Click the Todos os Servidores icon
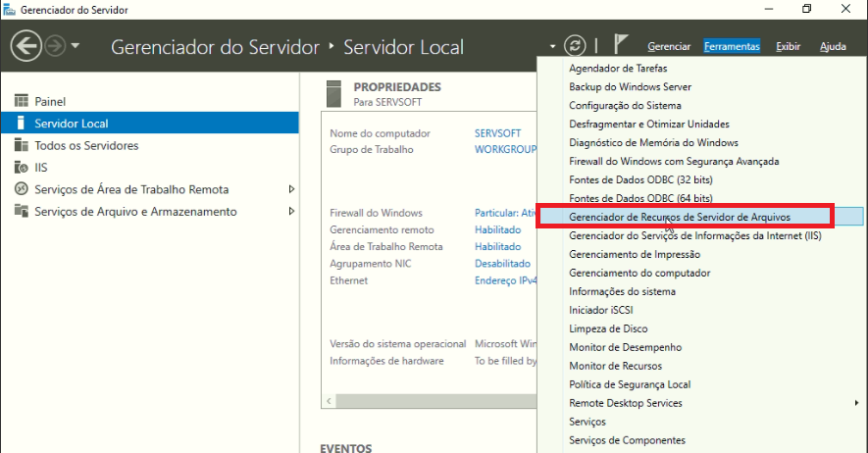 [21, 146]
